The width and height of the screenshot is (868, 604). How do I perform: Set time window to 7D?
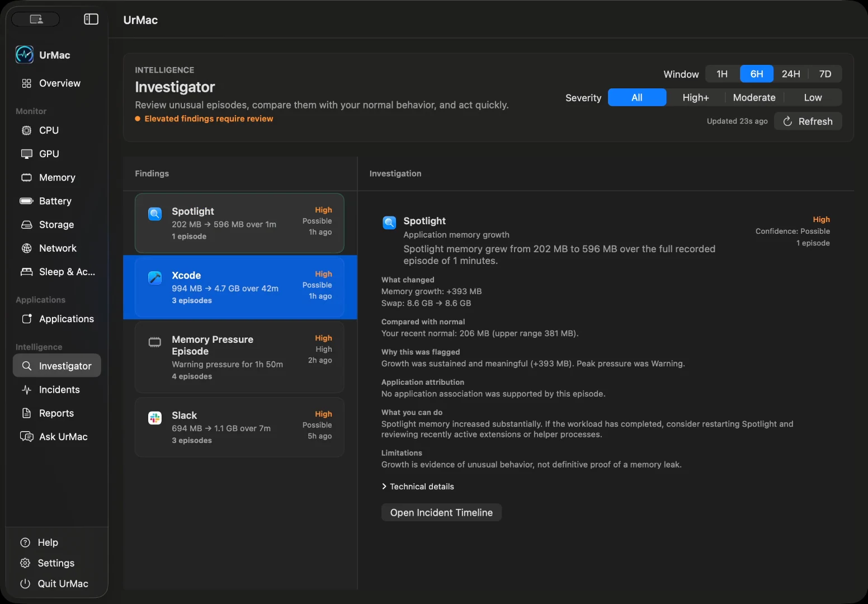[825, 74]
